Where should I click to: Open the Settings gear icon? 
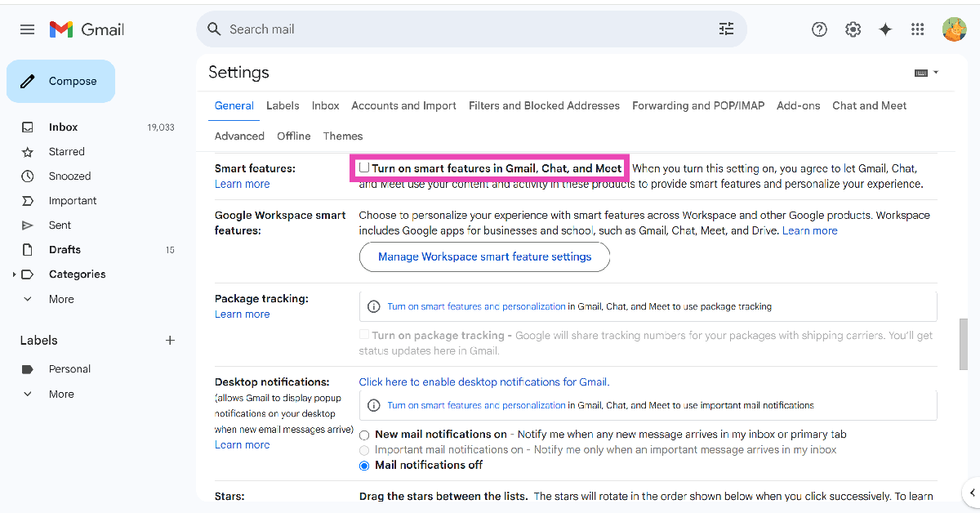(853, 29)
